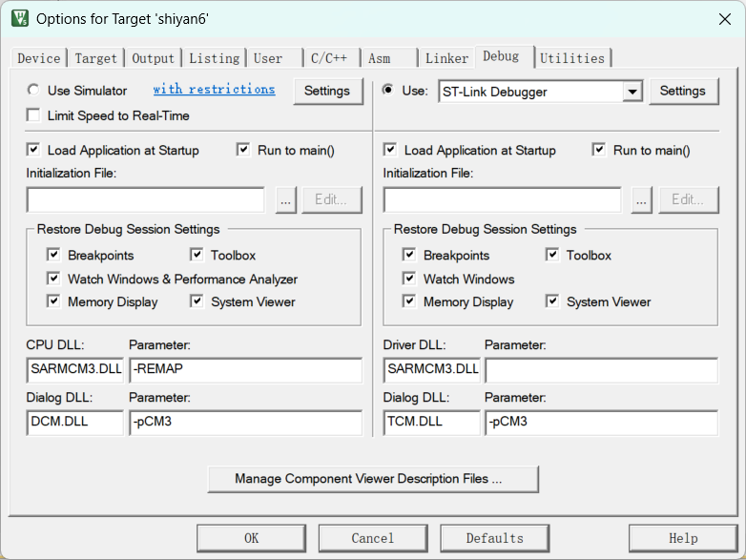The height and width of the screenshot is (560, 746).
Task: Open the Output tab
Action: (x=153, y=58)
